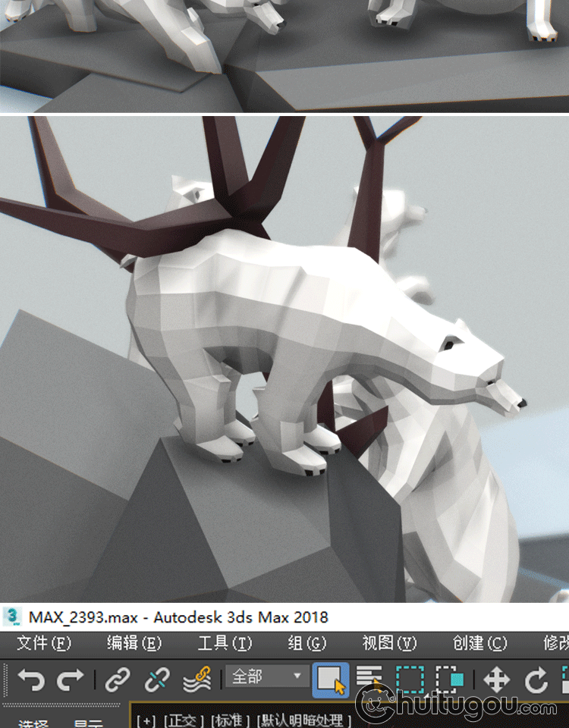Select the Move tool
This screenshot has height=728, width=569.
(496, 679)
